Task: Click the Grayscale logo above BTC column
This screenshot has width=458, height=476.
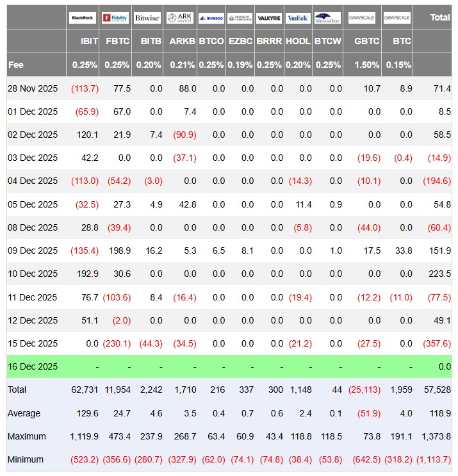Action: 397,18
